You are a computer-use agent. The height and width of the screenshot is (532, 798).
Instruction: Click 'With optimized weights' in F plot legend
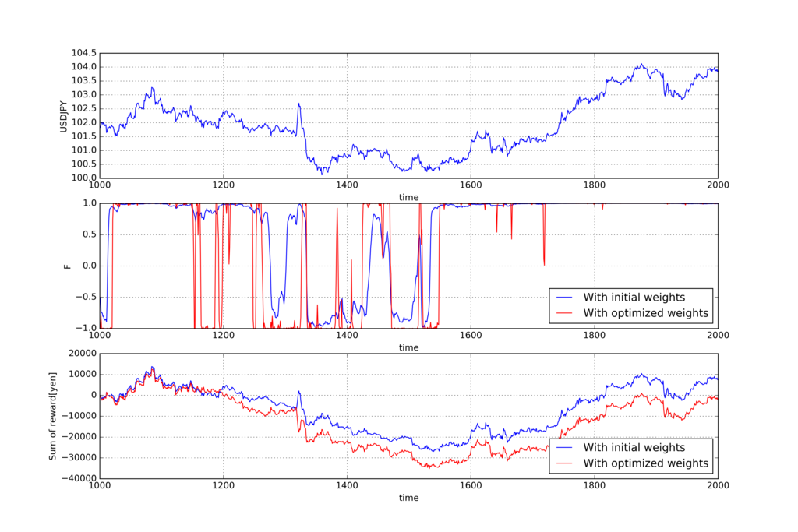pos(646,313)
